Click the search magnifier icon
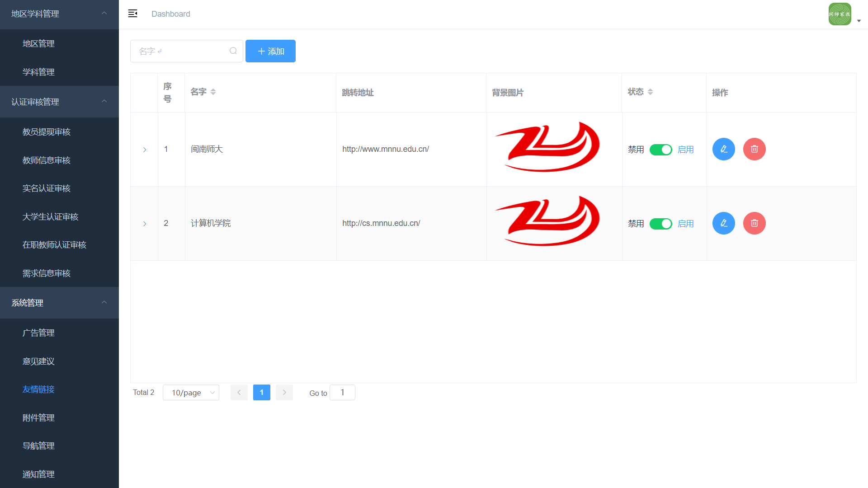Viewport: 868px width, 488px height. (x=233, y=51)
